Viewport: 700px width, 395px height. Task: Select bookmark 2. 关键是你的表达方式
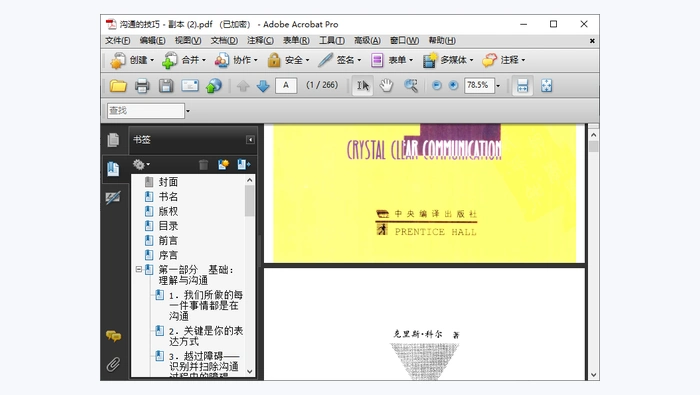(x=206, y=336)
